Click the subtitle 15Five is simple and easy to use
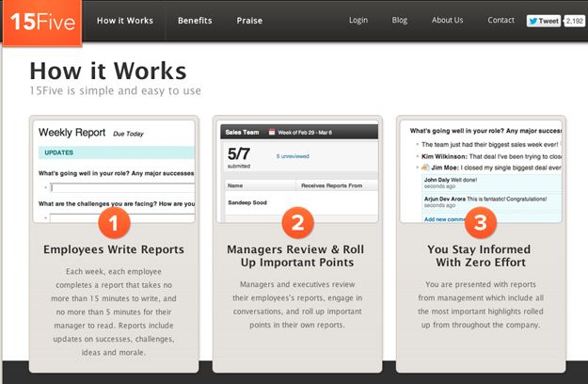 coord(116,91)
